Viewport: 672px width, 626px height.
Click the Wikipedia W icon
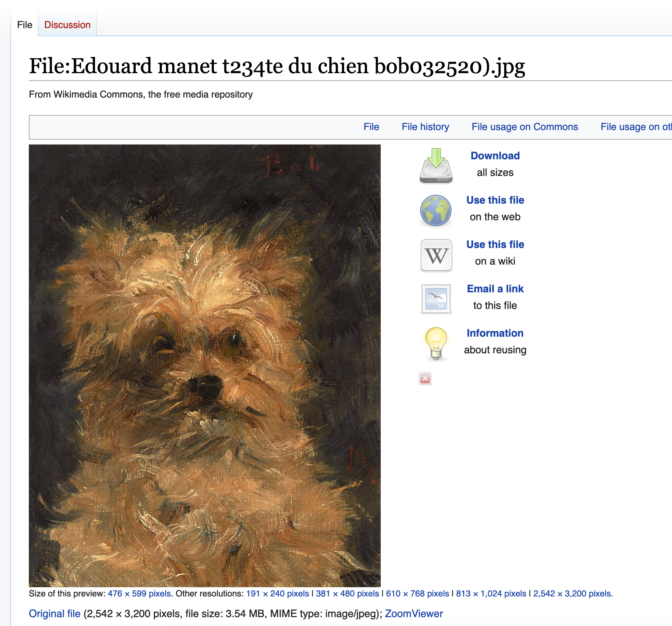click(x=436, y=255)
